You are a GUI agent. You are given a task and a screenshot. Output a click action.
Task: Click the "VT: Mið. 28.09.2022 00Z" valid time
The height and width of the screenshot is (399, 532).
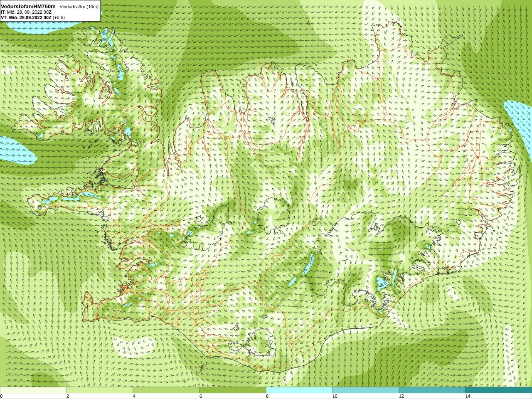coord(26,17)
